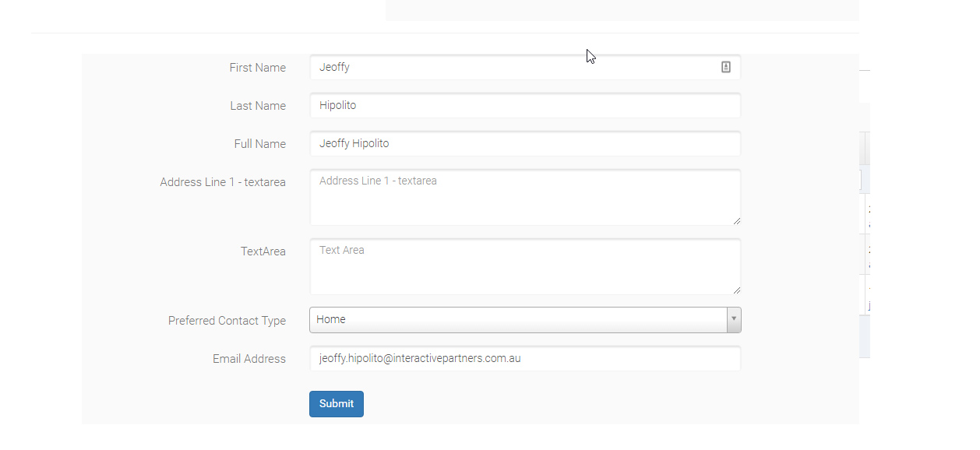Click the Email Address field with jeoffy.hipolito email
This screenshot has width=980, height=450.
point(525,358)
